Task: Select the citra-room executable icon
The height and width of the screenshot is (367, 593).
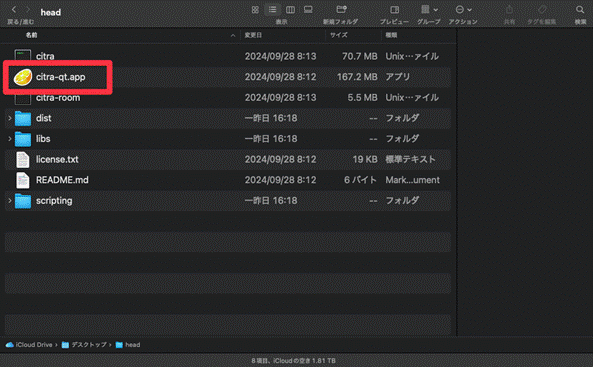Action: click(23, 99)
